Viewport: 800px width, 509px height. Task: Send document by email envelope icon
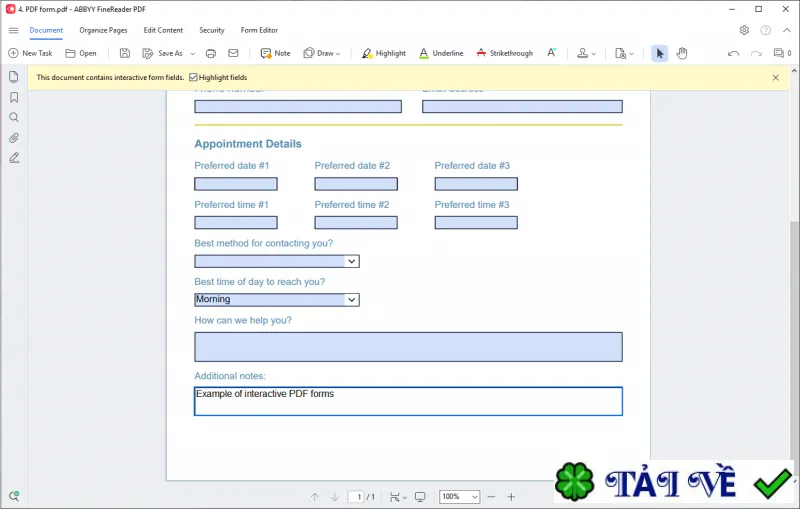[x=233, y=53]
